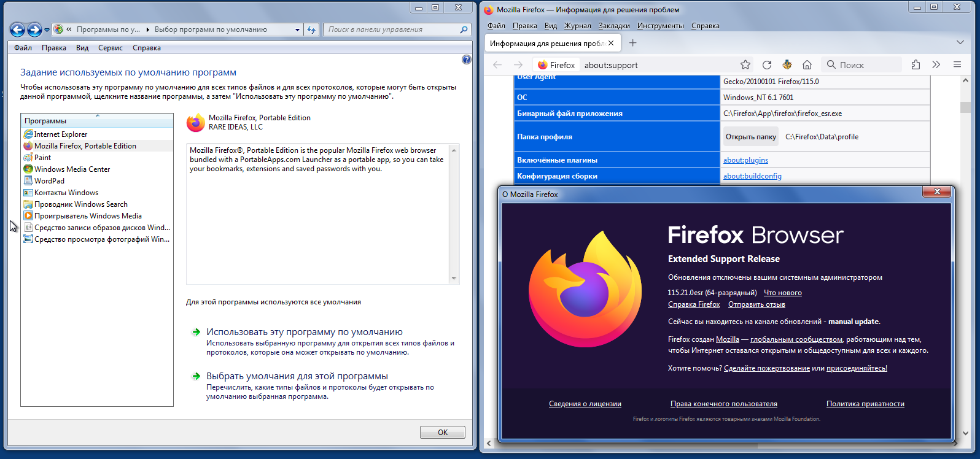Open Firefox Инструменты menu
This screenshot has height=459, width=980.
coord(661,26)
